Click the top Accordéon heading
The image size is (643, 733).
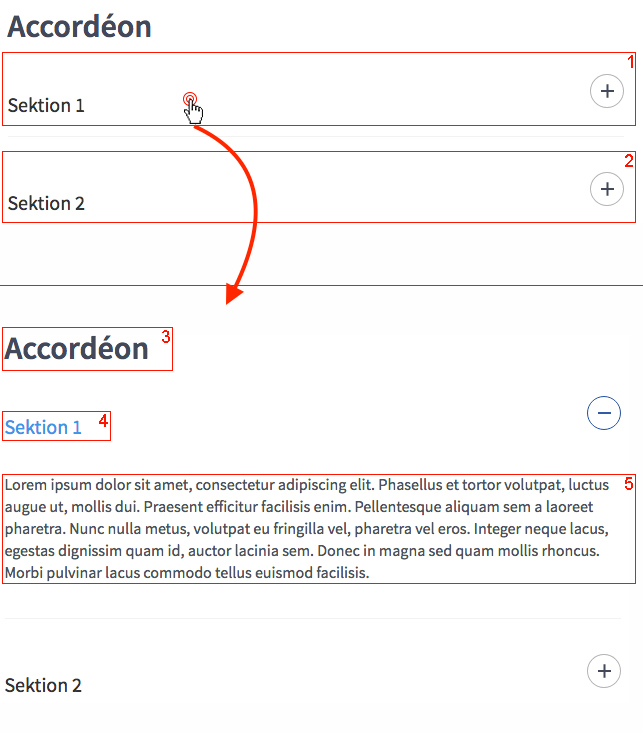point(79,26)
